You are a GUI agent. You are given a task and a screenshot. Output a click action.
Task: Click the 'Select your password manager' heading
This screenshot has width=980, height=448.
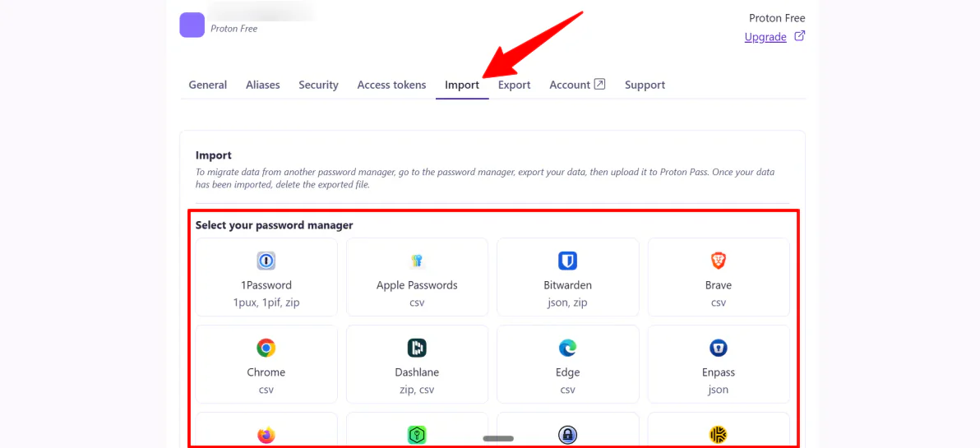pos(275,225)
